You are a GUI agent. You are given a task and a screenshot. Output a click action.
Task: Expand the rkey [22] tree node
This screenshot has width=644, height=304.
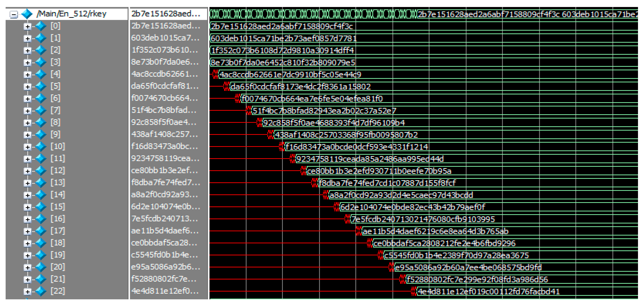tap(28, 292)
